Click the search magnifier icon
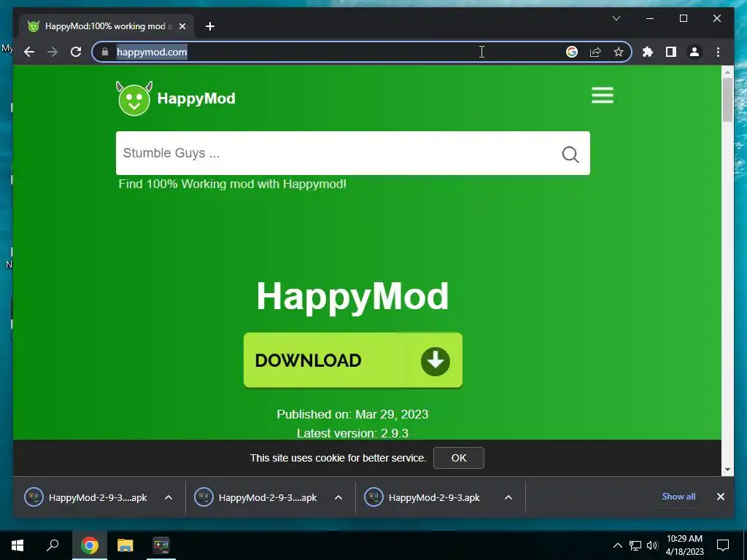The width and height of the screenshot is (747, 560). (x=570, y=154)
